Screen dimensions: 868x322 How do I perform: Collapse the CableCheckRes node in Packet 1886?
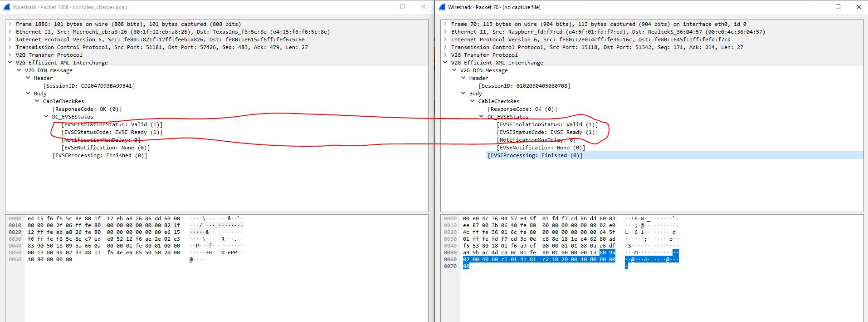[37, 101]
